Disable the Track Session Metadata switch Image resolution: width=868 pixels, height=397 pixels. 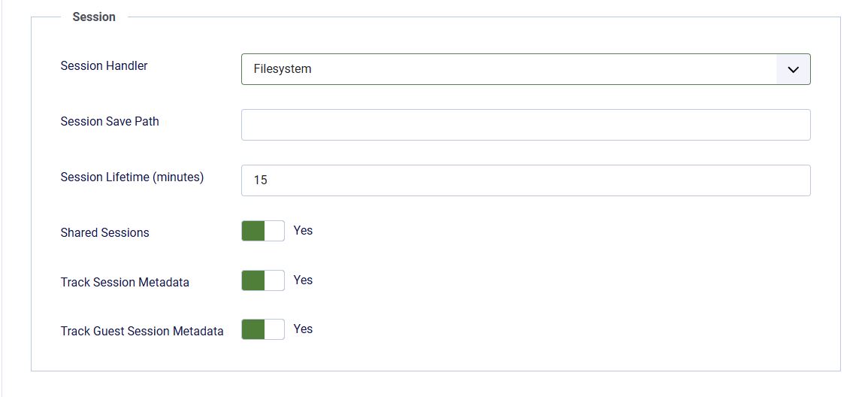263,280
